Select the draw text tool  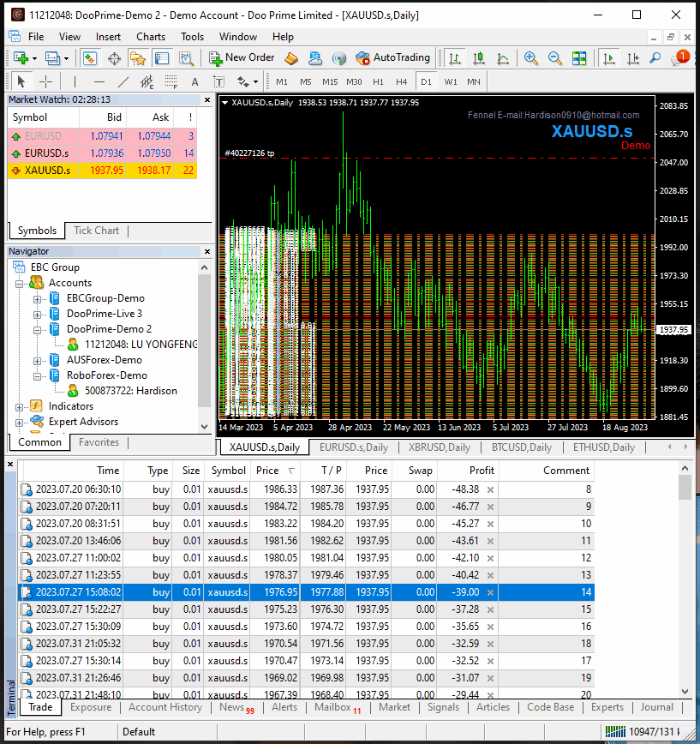click(x=194, y=81)
